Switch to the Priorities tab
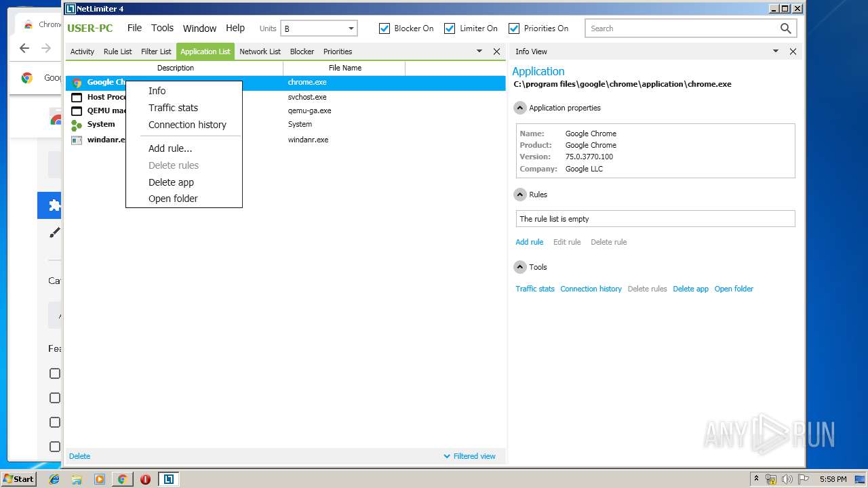 338,52
